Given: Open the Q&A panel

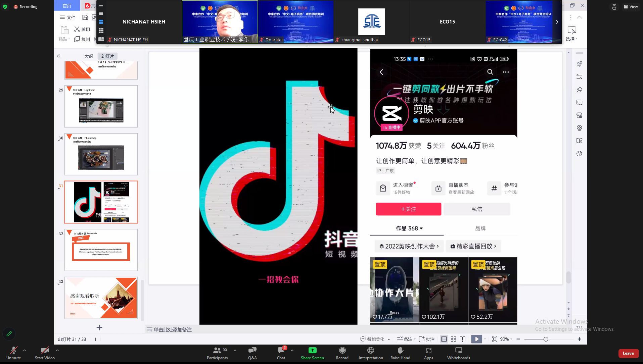Looking at the screenshot, I should [252, 353].
